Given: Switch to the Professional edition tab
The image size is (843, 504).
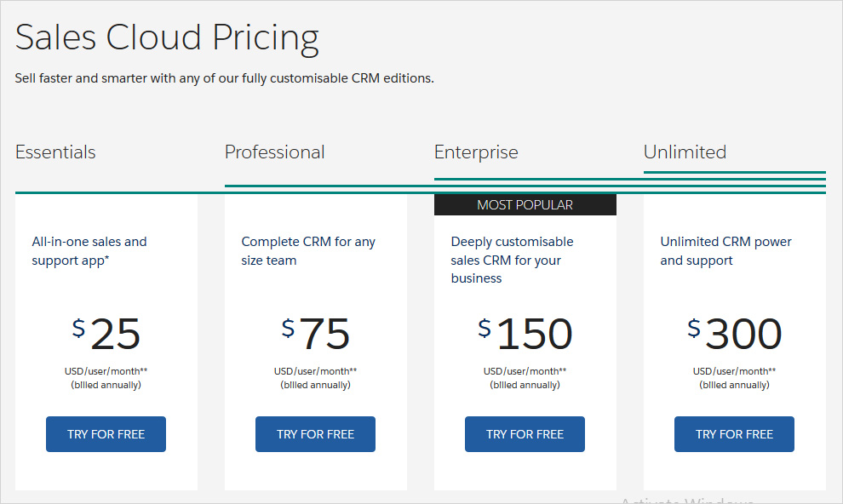Looking at the screenshot, I should pos(274,152).
